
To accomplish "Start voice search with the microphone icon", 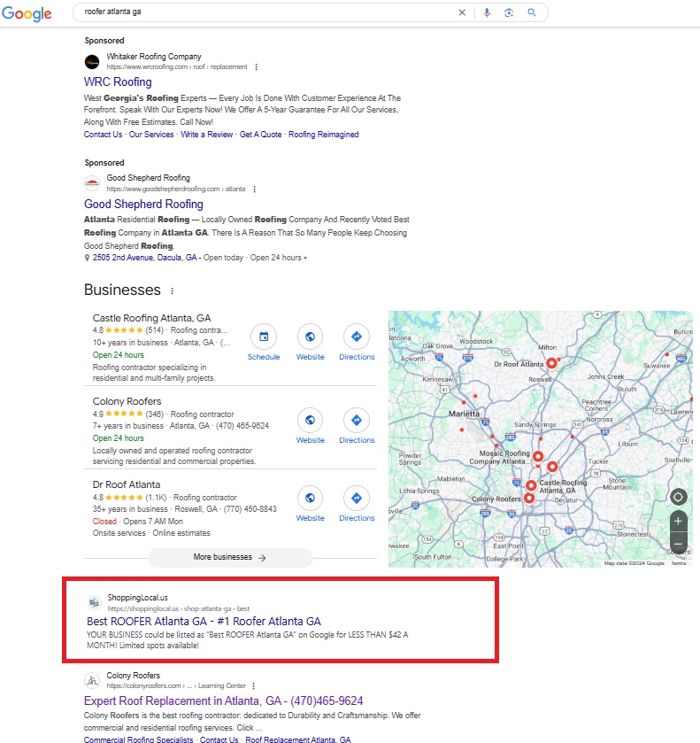I will pyautogui.click(x=486, y=12).
